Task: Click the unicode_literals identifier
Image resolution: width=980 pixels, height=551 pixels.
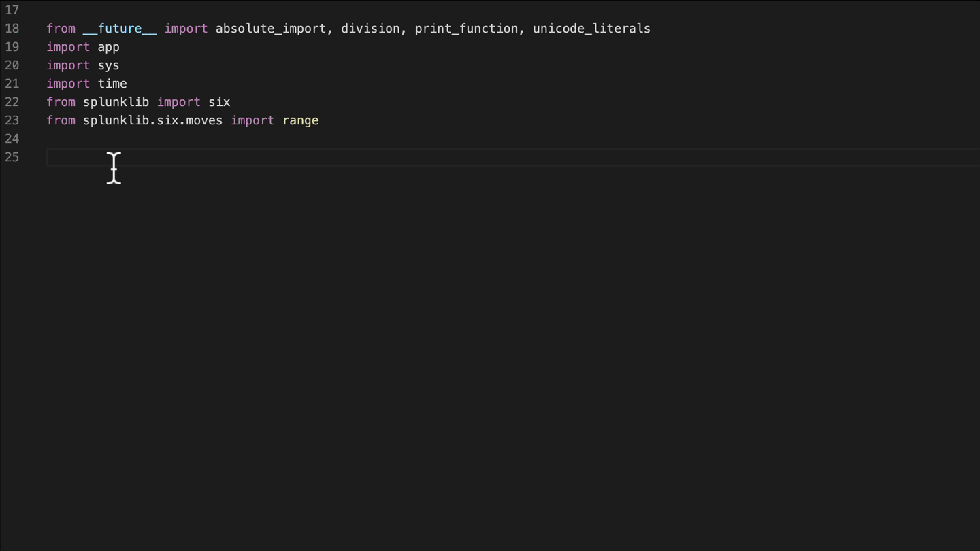Action: click(x=591, y=29)
